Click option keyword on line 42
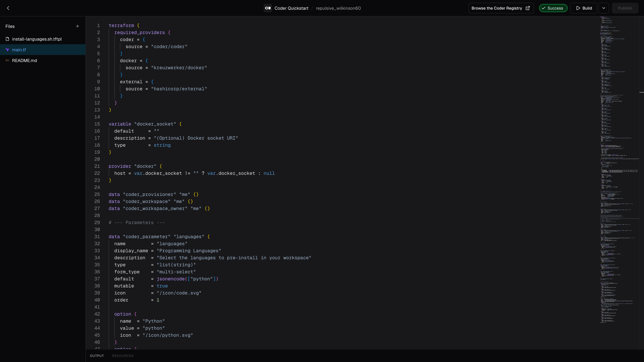Screen dimensions: 644x362 pos(122,314)
